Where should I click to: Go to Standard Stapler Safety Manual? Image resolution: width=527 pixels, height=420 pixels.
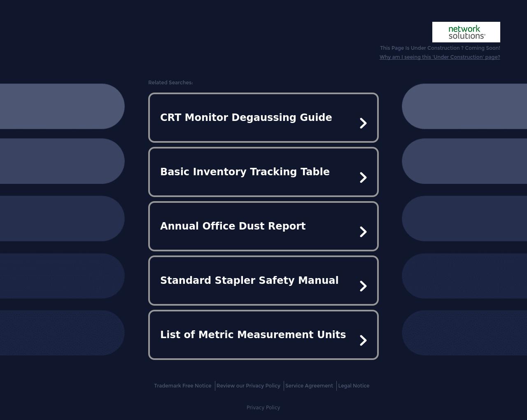tap(249, 281)
